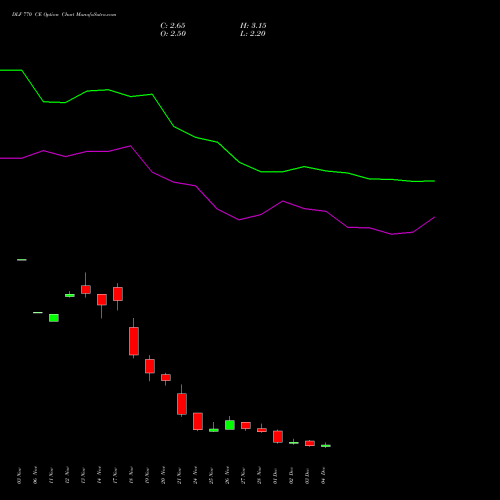Click the red candlestick above 01 Dec
This screenshot has width=500, height=500.
coord(278,436)
